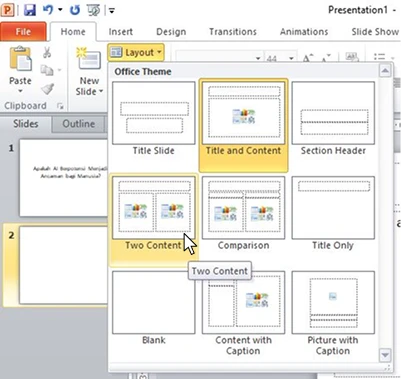Switch to the Slides pane tab

point(26,124)
